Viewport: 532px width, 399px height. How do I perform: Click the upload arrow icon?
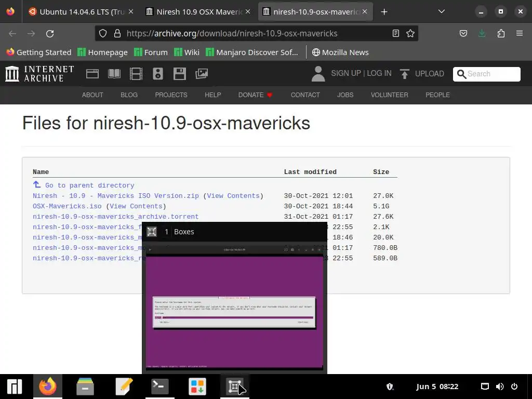[404, 74]
